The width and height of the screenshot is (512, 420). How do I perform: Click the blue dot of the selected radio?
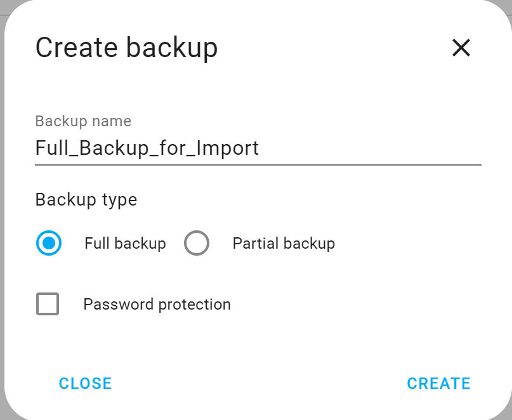coord(49,243)
